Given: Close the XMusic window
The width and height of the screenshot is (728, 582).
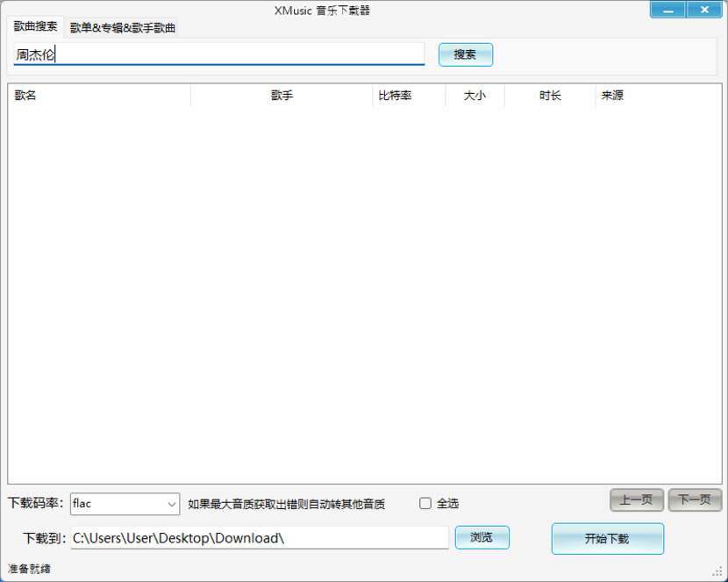Looking at the screenshot, I should (x=704, y=10).
